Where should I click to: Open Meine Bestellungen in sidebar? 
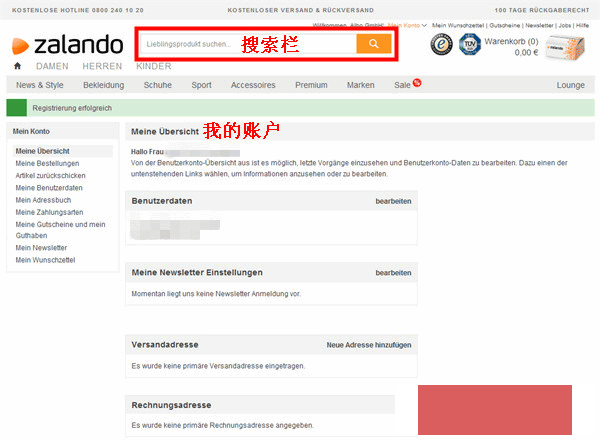[x=47, y=163]
